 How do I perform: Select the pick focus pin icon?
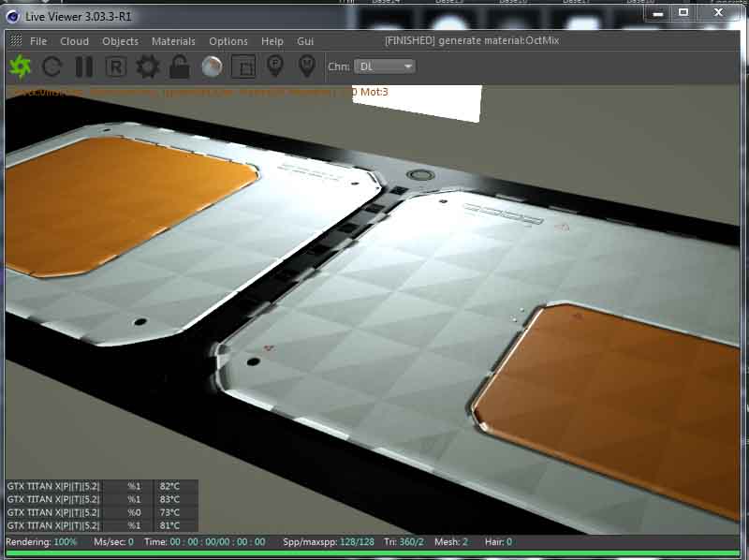coord(275,66)
